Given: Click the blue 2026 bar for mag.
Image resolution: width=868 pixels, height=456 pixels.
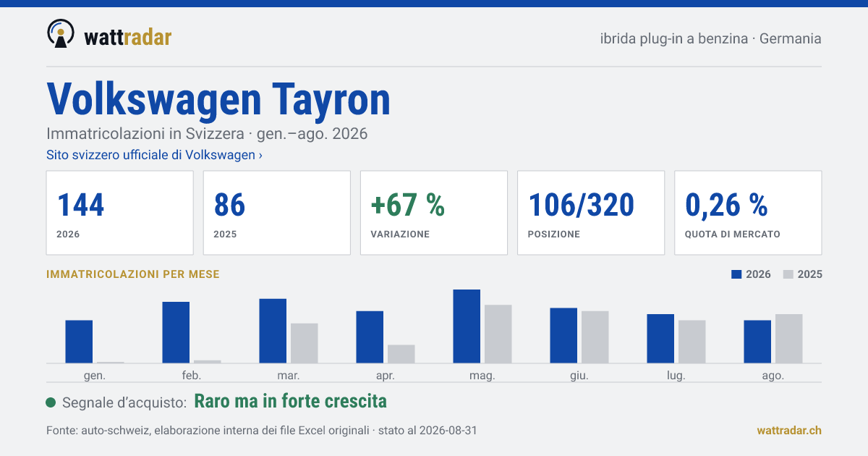Looking at the screenshot, I should click(467, 326).
